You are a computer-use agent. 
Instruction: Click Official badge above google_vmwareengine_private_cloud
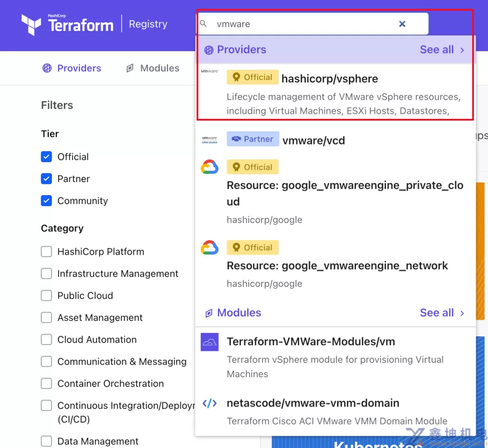point(253,167)
